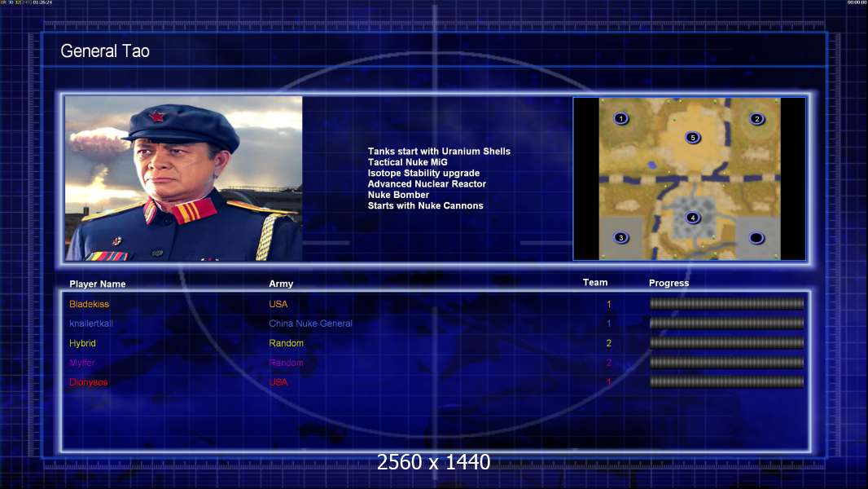
Task: Click the General Tao portrait image
Action: 184,178
